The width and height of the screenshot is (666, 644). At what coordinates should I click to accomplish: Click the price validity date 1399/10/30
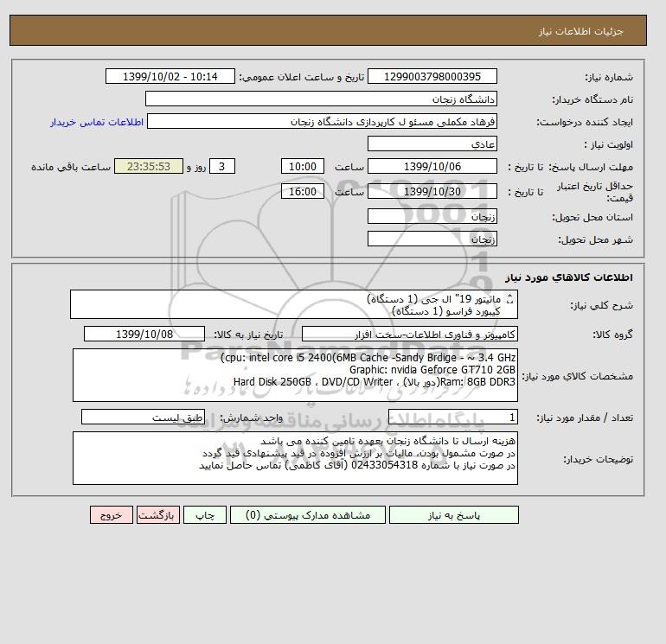pyautogui.click(x=432, y=191)
